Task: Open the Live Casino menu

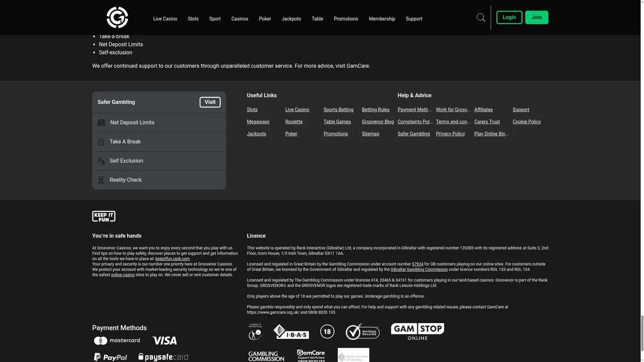Action: point(165,19)
